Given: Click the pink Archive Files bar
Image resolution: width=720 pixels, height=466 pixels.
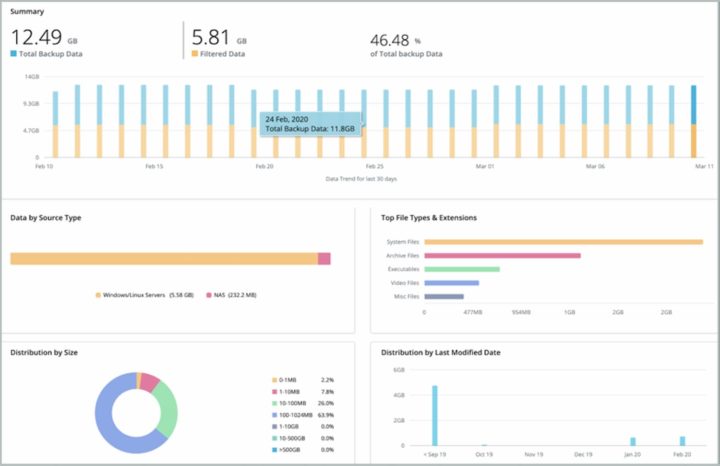Looking at the screenshot, I should 502,256.
